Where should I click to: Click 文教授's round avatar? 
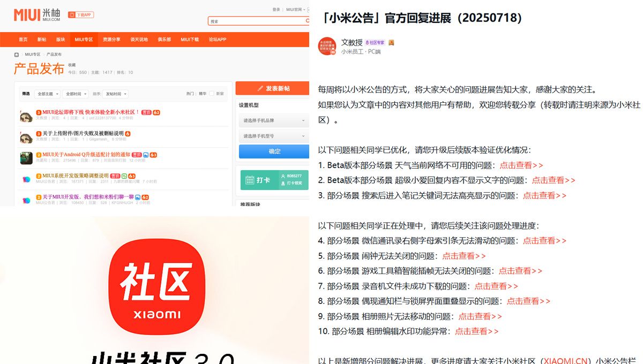(x=327, y=47)
